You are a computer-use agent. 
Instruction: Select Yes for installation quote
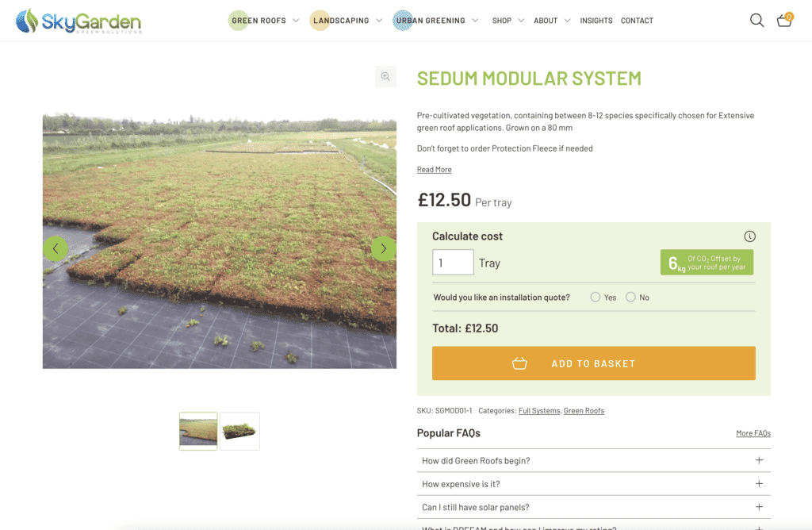[x=596, y=297]
